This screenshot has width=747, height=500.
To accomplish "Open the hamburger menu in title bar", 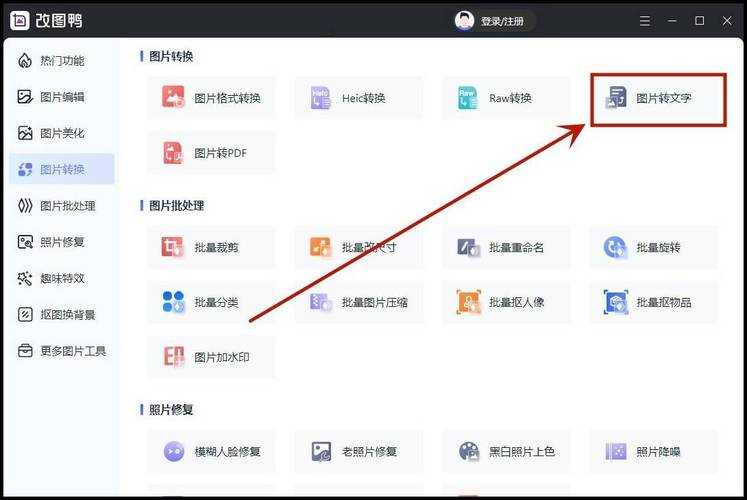I will (x=645, y=20).
